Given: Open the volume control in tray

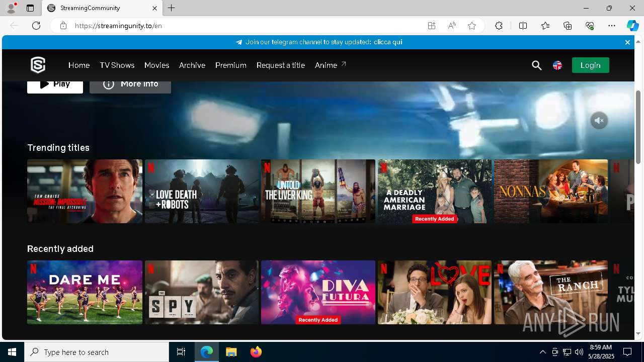Looking at the screenshot, I should click(579, 352).
